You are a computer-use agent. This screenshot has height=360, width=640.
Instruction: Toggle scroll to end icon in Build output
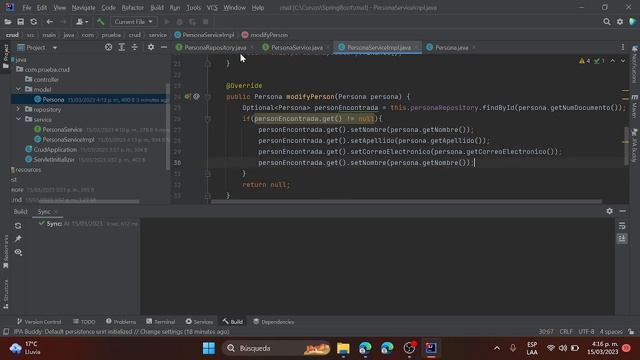(x=622, y=238)
